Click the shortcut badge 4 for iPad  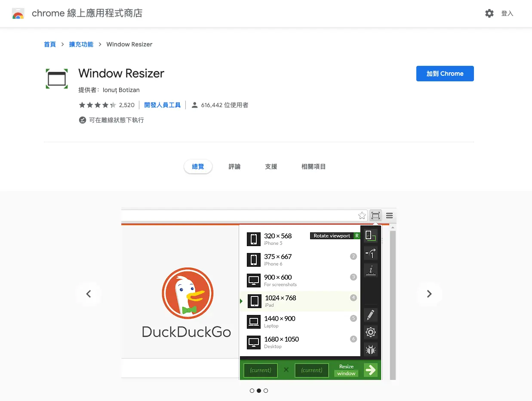[x=354, y=298]
